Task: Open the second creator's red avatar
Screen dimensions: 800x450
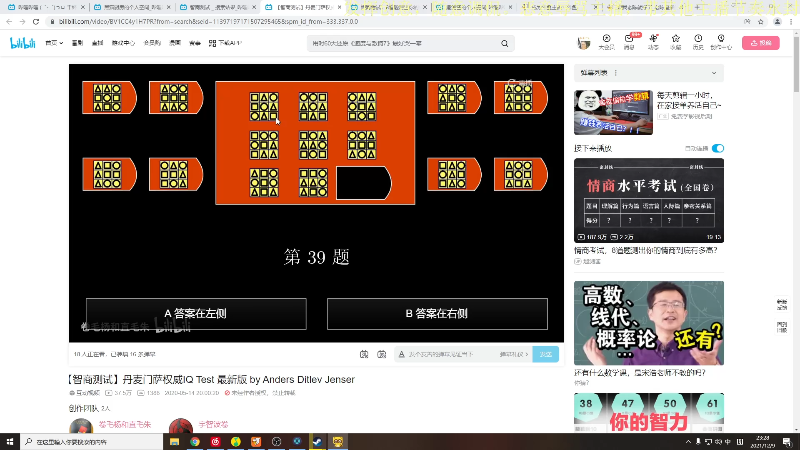Action: [181, 426]
